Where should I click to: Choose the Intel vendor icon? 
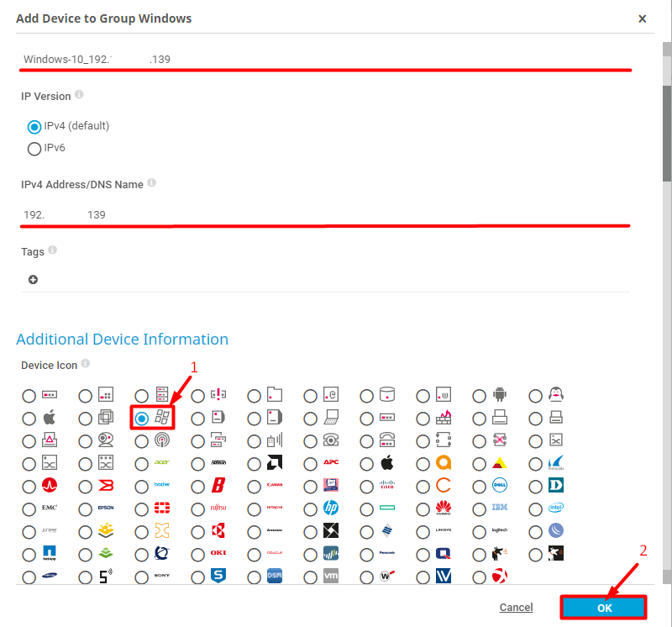556,508
